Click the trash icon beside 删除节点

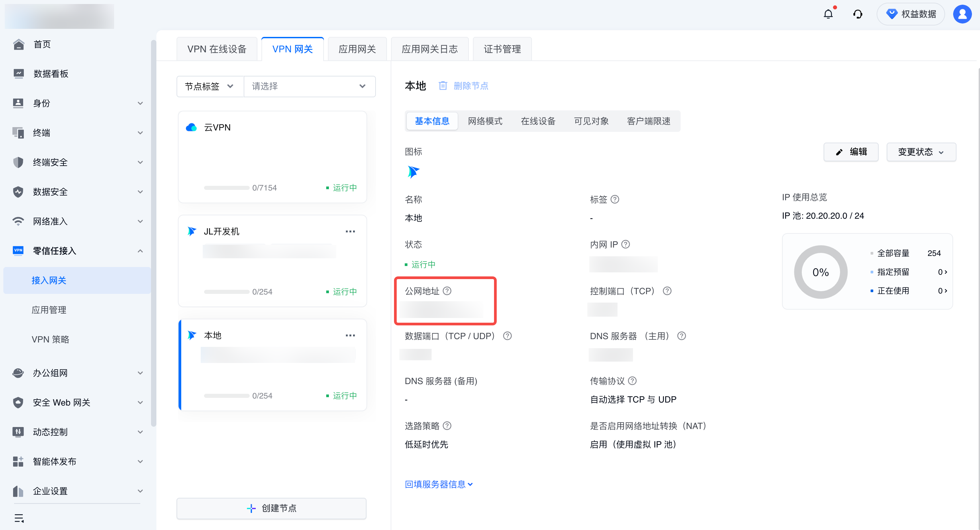point(442,86)
